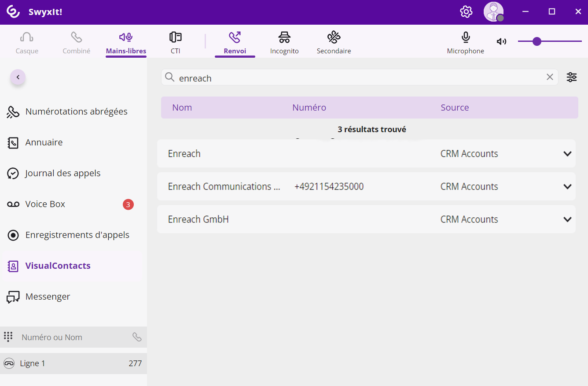Click the Enregistrements d'appels record icon
Viewport: 588px width, 386px height.
click(x=13, y=235)
